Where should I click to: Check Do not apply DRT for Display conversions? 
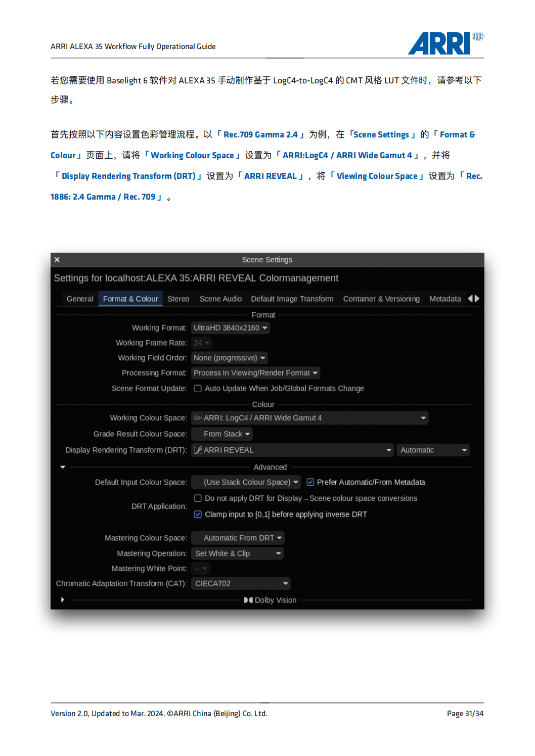click(198, 498)
